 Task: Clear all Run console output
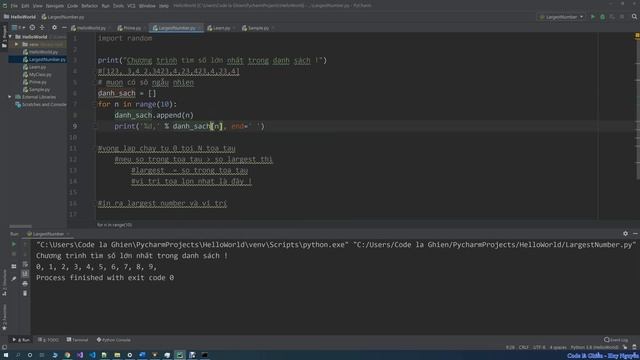point(25,293)
